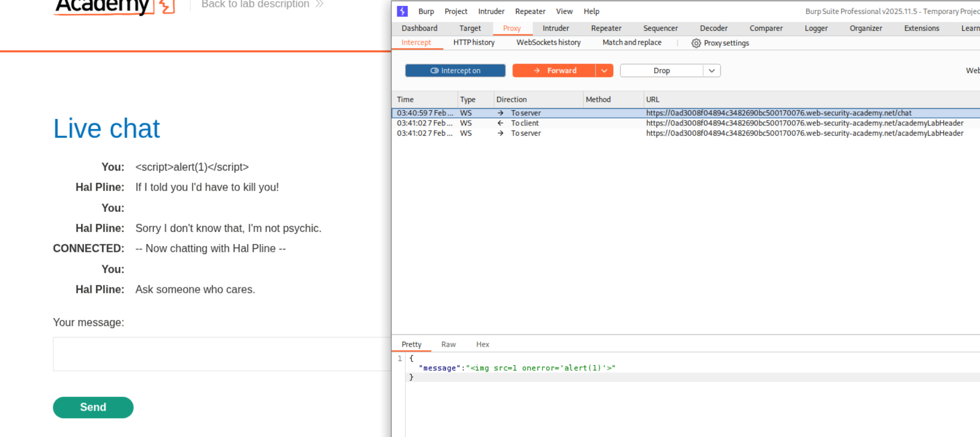Click the Web Security Academy logo
The width and height of the screenshot is (980, 437).
tap(114, 6)
